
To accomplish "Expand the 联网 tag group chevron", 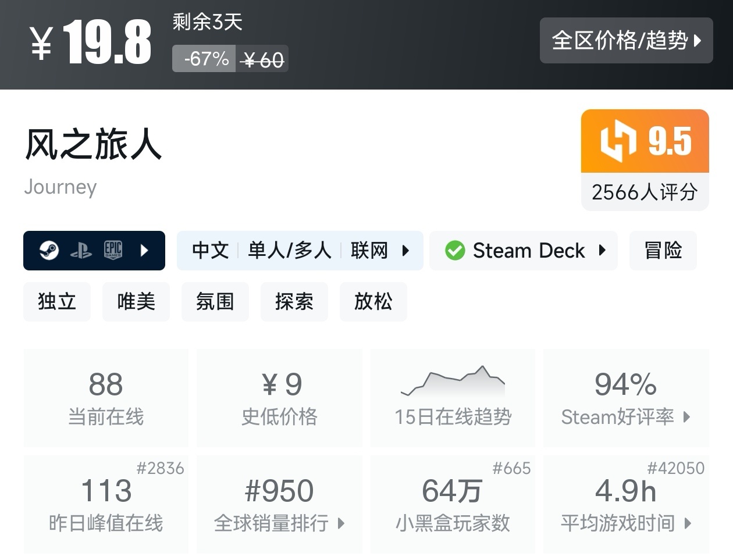I will pyautogui.click(x=405, y=251).
